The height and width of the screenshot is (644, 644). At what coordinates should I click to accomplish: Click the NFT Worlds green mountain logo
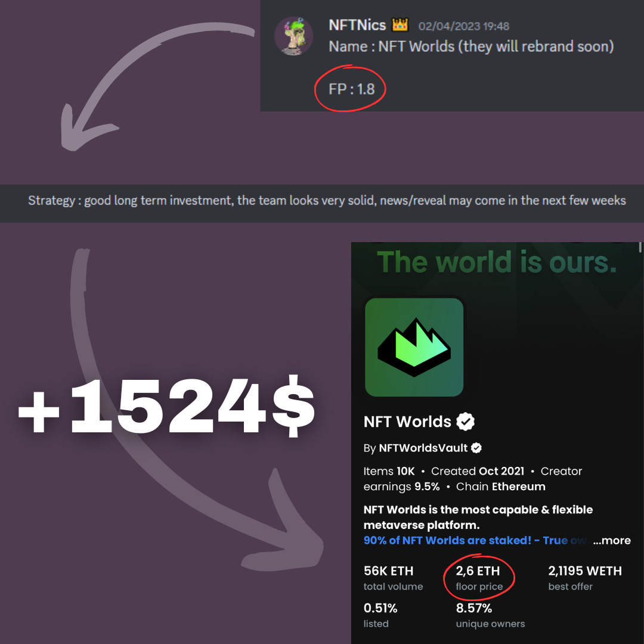click(414, 347)
